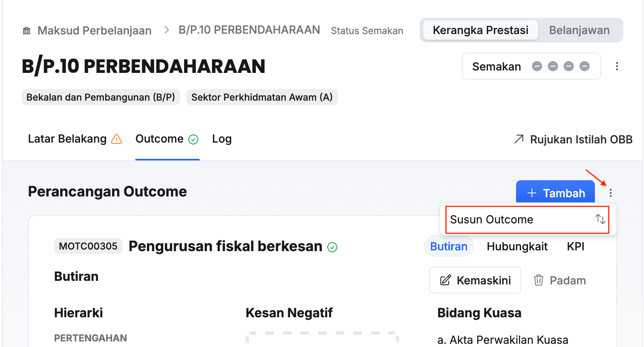Click the MOTC00305 code badge
Viewport: 644px width, 347px height.
tap(88, 246)
